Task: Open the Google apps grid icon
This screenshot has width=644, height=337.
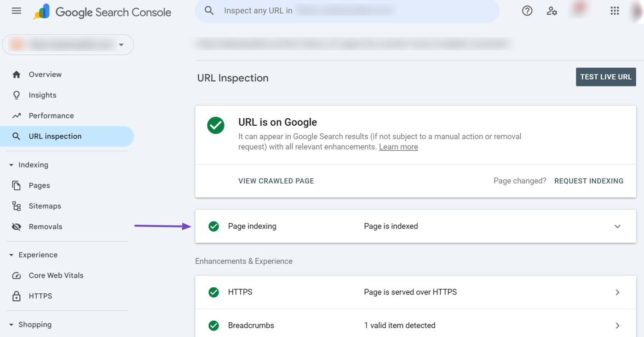Action: tap(615, 11)
